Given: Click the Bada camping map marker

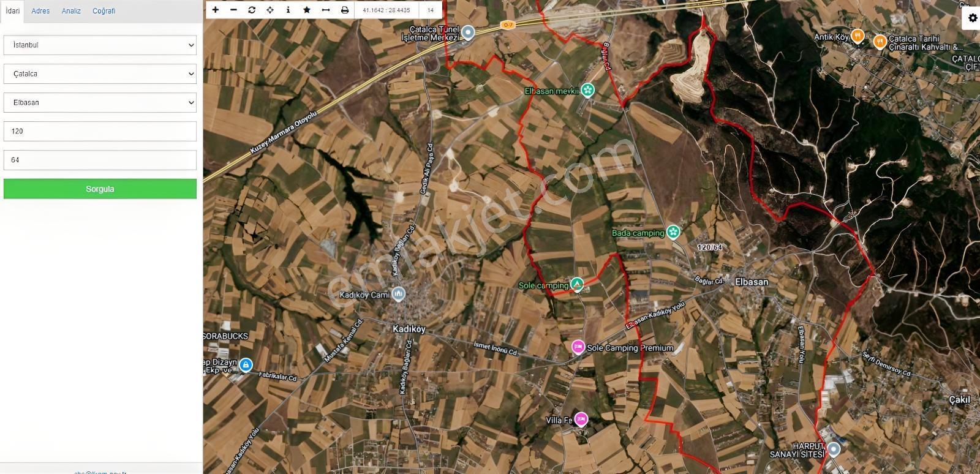Looking at the screenshot, I should [x=673, y=232].
